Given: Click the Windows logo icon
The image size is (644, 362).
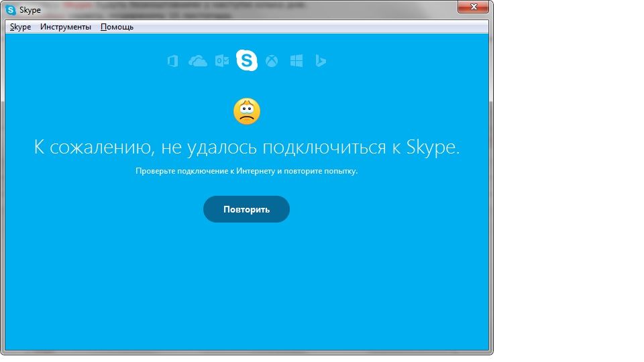Looking at the screenshot, I should (x=296, y=61).
